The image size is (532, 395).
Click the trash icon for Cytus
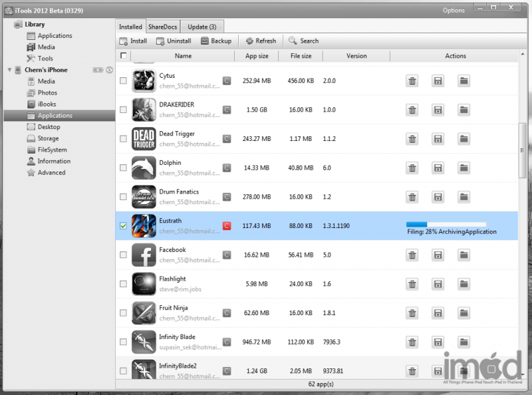[x=412, y=81]
